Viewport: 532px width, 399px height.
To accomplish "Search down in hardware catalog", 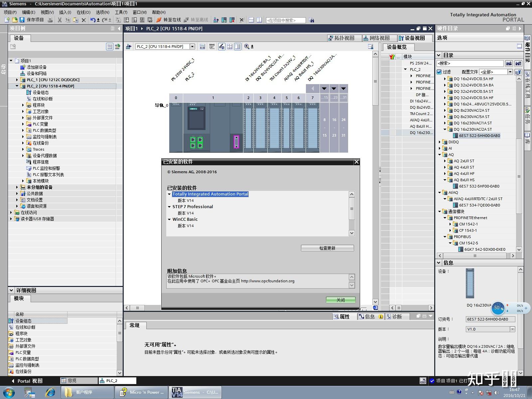I will coord(509,63).
